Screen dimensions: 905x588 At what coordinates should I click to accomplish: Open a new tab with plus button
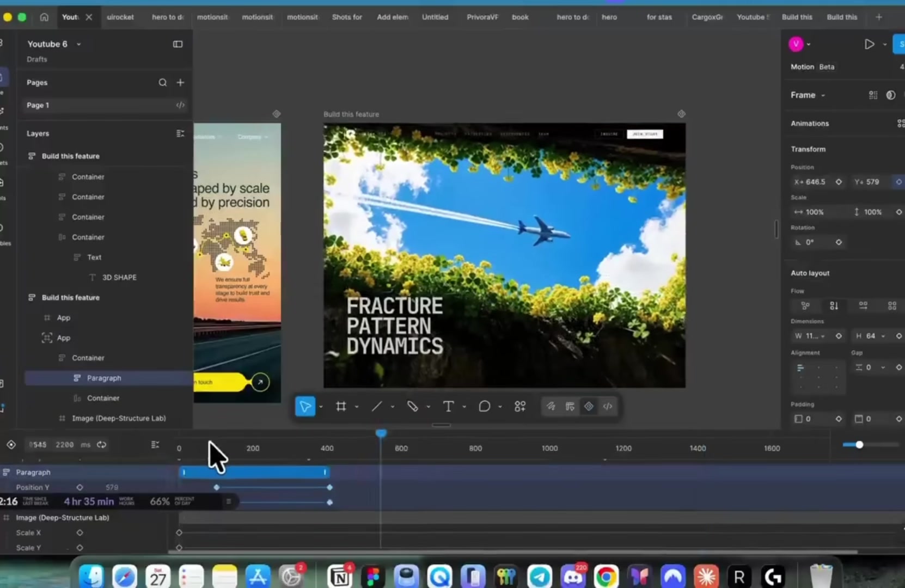click(878, 17)
